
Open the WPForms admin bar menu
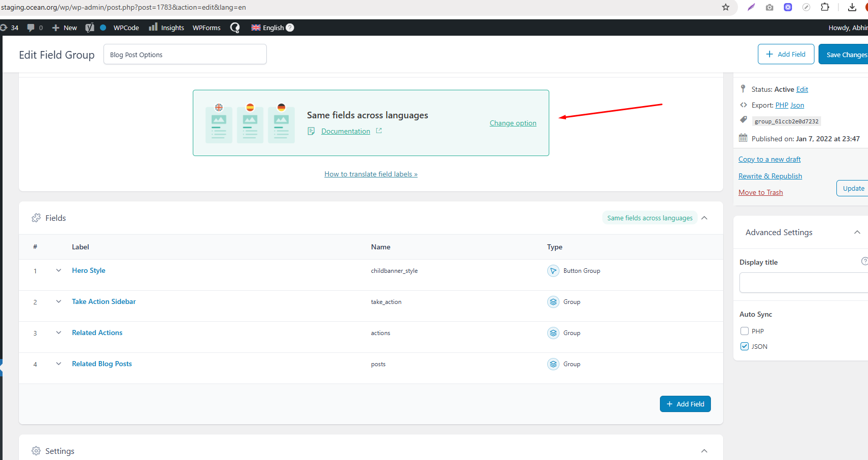pyautogui.click(x=207, y=28)
